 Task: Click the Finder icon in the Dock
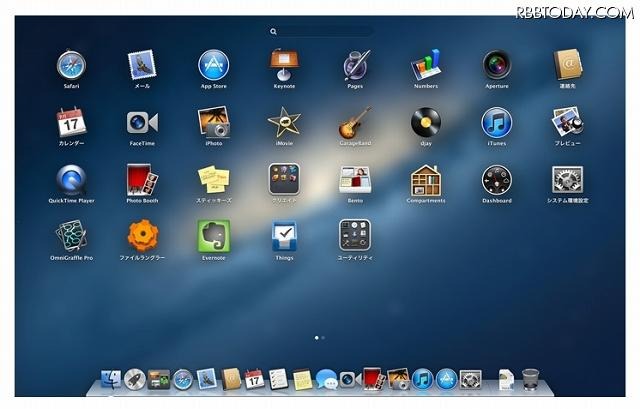109,379
